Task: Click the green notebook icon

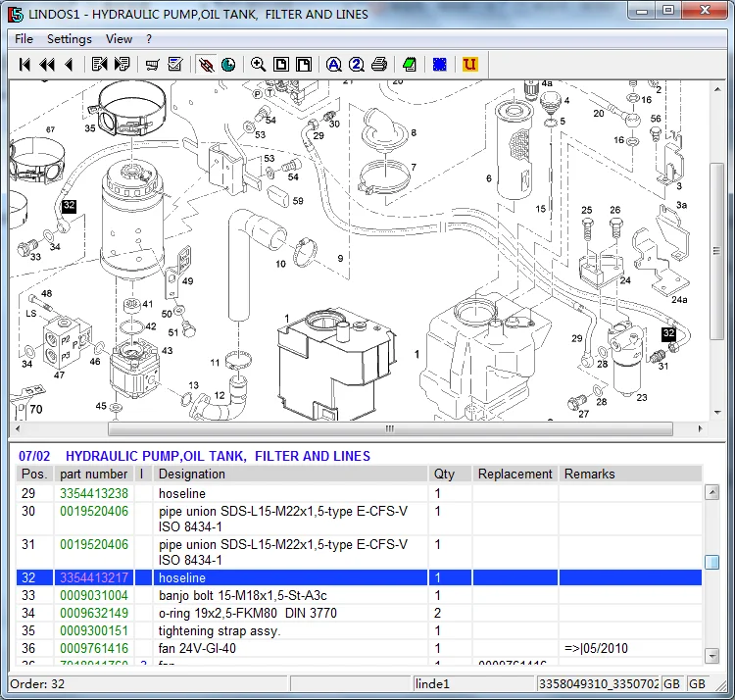Action: pos(410,65)
